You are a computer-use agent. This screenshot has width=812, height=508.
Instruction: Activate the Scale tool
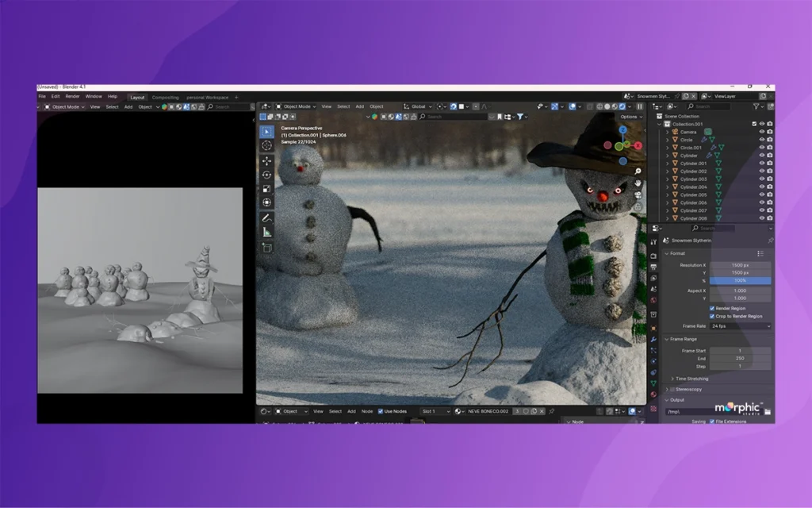point(266,189)
